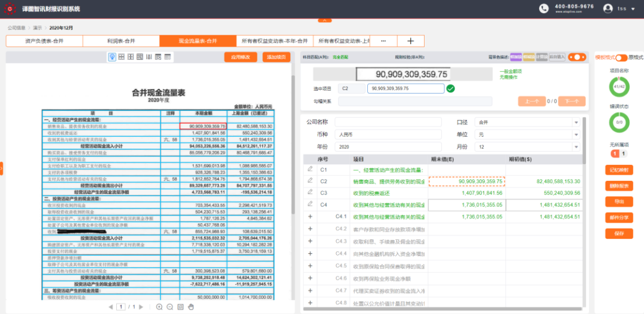This screenshot has height=314, width=644.
Task: Select the '1' badge on grey background under 无所属项
Action: (624, 153)
